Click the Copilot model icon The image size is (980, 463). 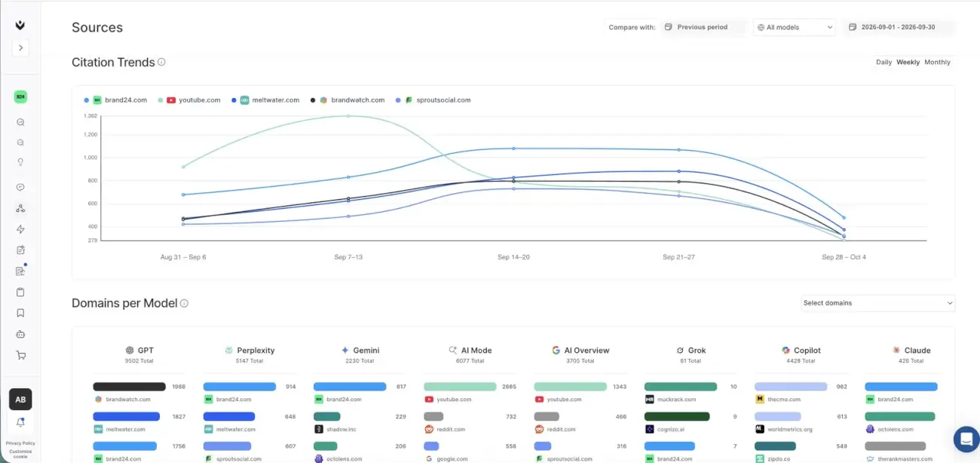click(786, 350)
